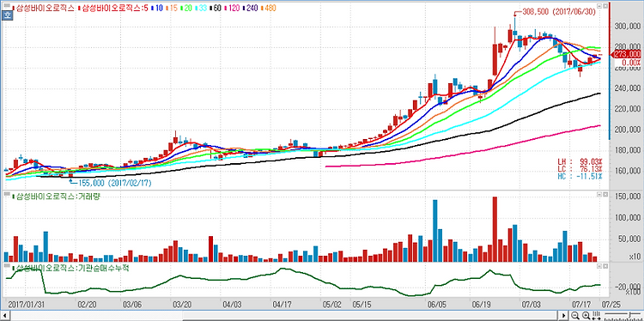Click the 200,000 price axis label
Image resolution: width=644 pixels, height=321 pixels.
coord(627,130)
